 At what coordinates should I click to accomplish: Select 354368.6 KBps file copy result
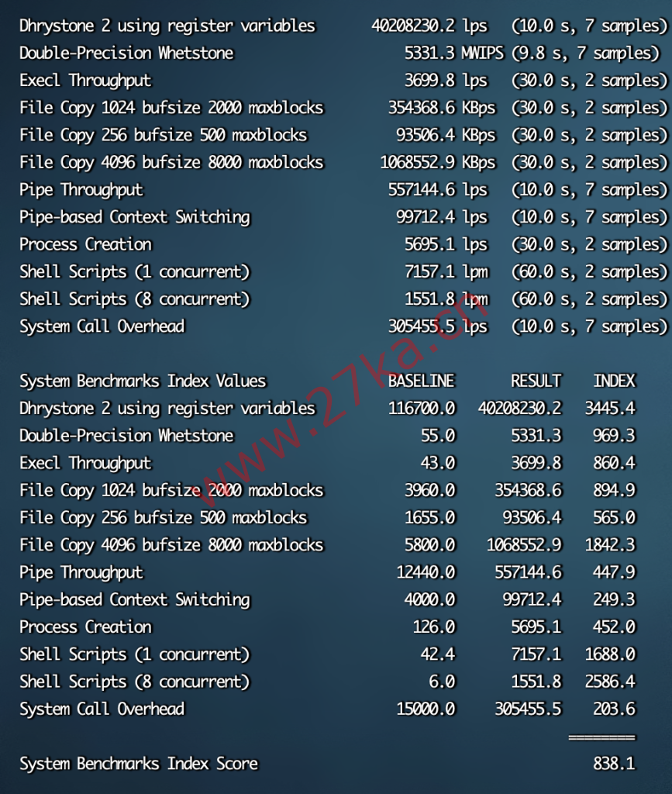pyautogui.click(x=442, y=108)
